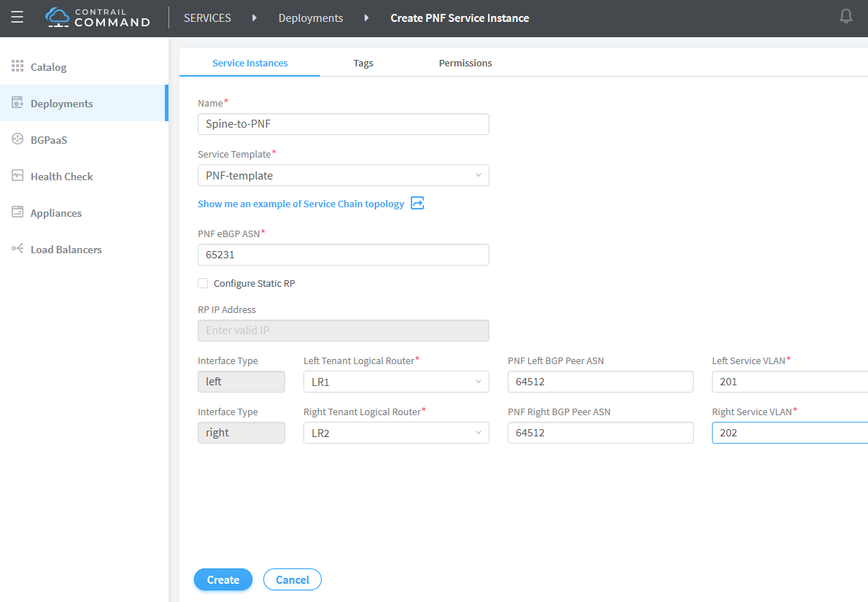Click the topology example share icon
Screen dimensions: 868x602
[417, 204]
